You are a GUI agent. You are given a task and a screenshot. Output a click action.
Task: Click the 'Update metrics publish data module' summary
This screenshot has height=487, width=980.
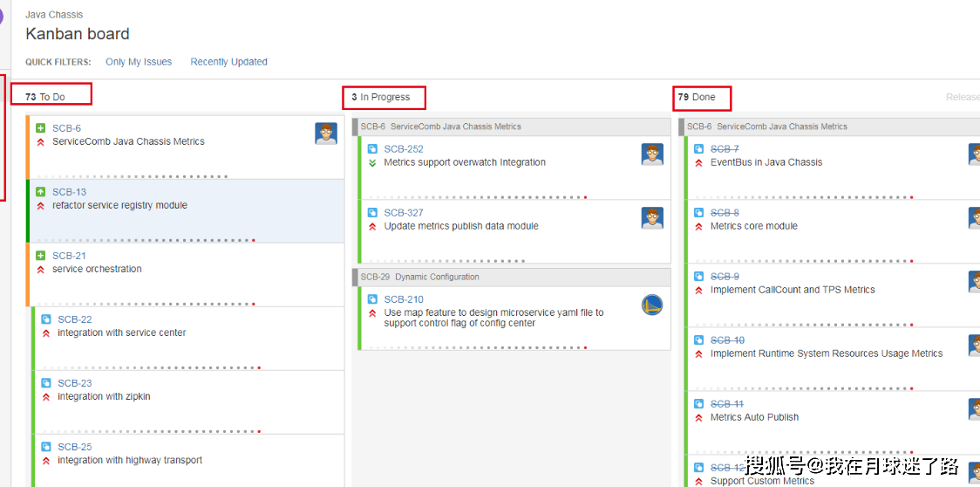coord(461,227)
